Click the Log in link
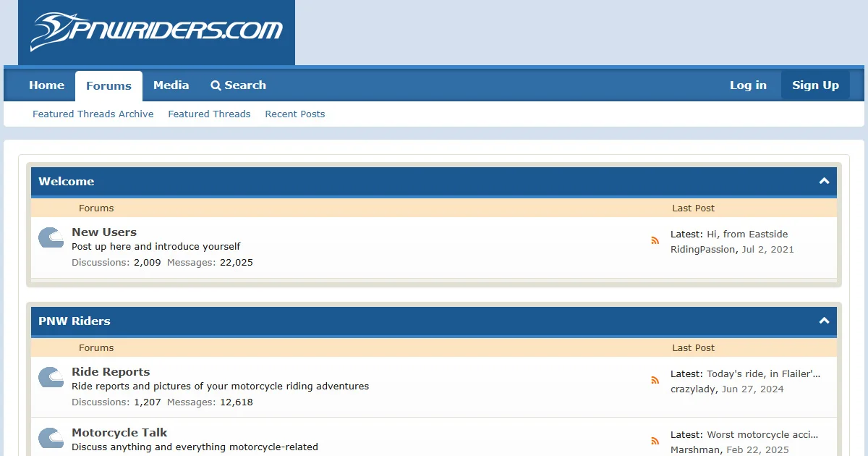 pos(747,85)
